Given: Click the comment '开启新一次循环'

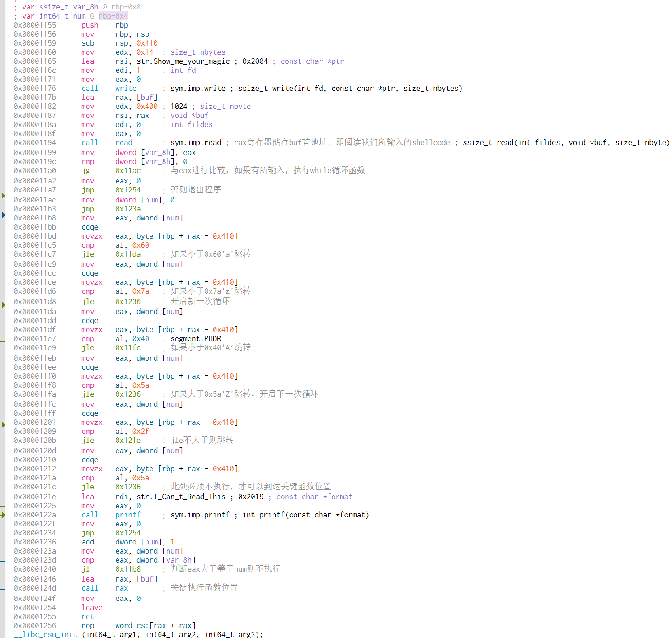Looking at the screenshot, I should pos(200,301).
